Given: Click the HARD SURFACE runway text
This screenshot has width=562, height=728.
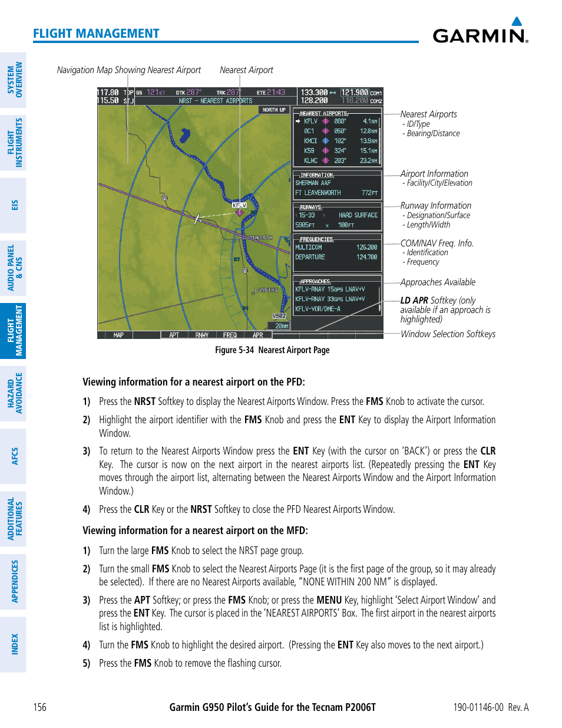Looking at the screenshot, I should pos(358,215).
